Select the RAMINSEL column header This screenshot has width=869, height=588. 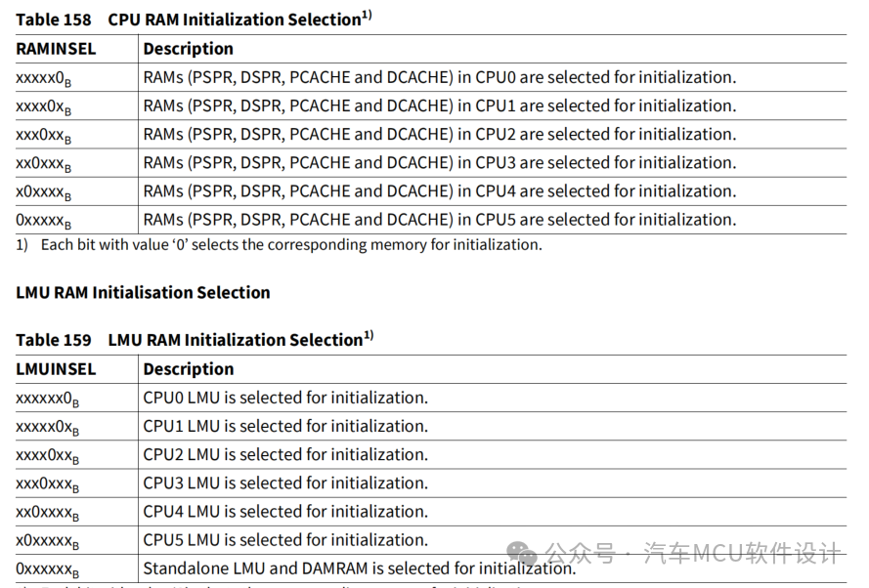(56, 49)
